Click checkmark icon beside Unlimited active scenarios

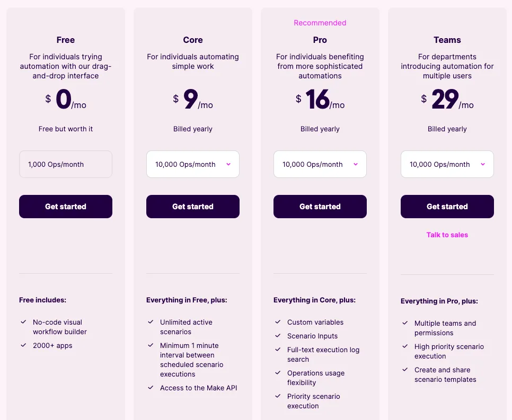[x=151, y=322]
